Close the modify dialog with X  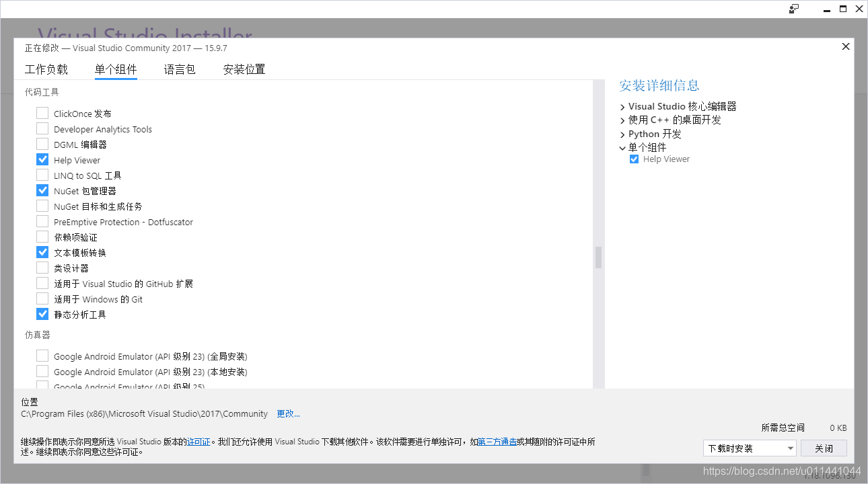click(x=846, y=46)
